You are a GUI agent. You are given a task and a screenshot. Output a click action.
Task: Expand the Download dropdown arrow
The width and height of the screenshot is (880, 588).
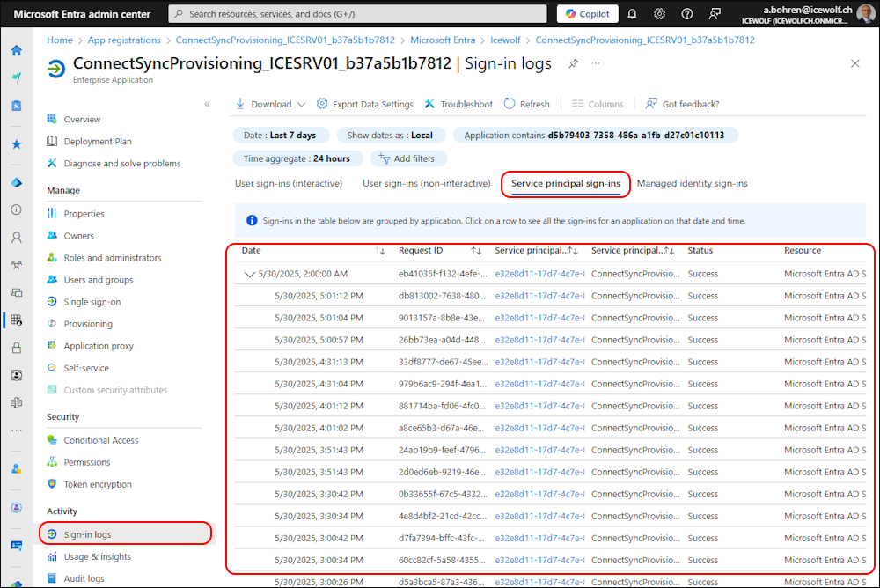coord(301,105)
